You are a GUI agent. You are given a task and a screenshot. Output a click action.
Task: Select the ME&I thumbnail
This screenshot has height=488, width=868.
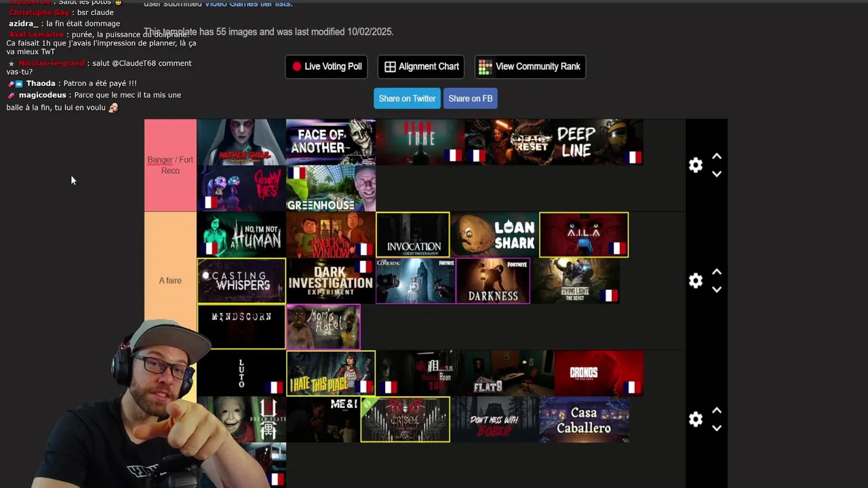(323, 420)
